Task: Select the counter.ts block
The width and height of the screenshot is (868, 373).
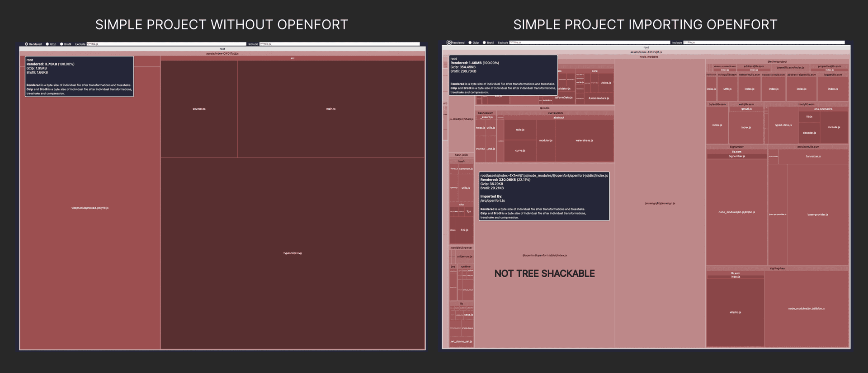Action: (199, 109)
